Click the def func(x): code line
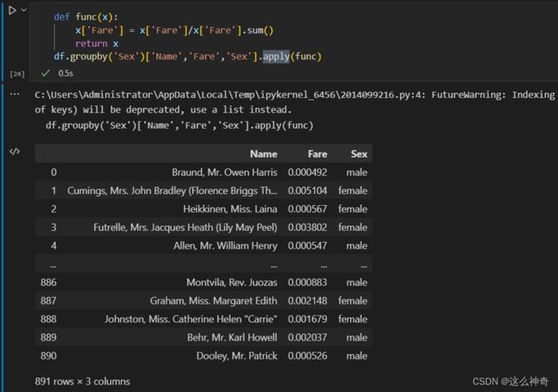Screen dimensions: 558x392 pyautogui.click(x=86, y=16)
